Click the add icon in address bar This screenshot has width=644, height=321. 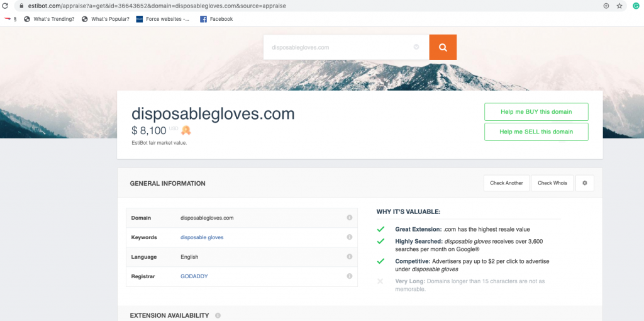(x=606, y=6)
